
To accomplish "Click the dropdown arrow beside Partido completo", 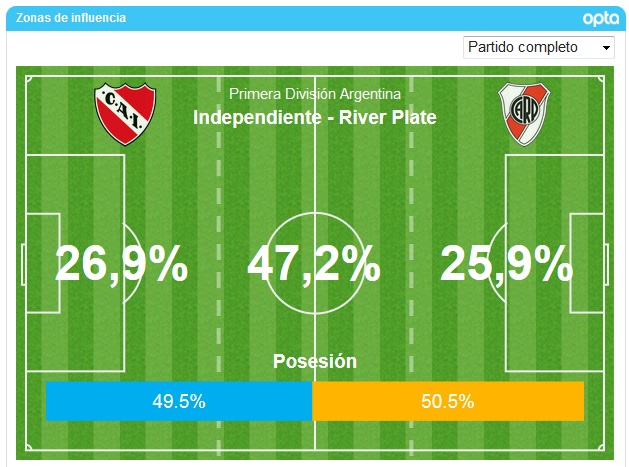I will (606, 48).
